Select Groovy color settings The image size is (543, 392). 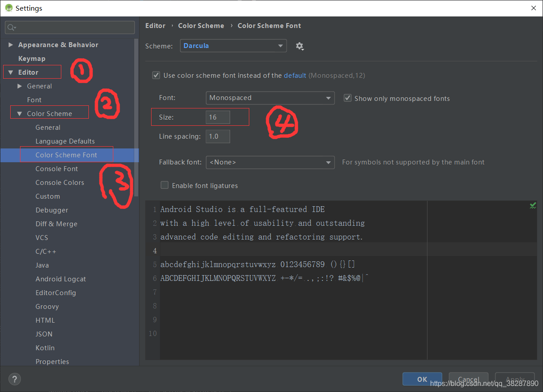click(47, 307)
